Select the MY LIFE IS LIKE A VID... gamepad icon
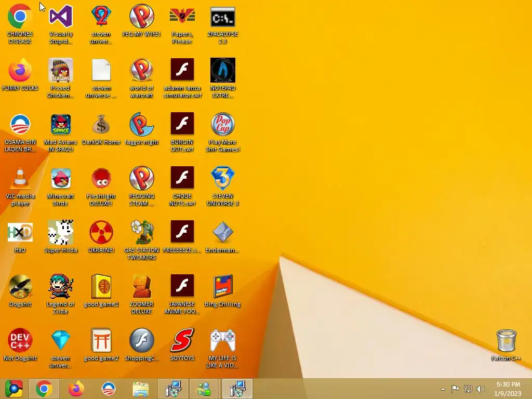This screenshot has width=532, height=399. point(222,348)
